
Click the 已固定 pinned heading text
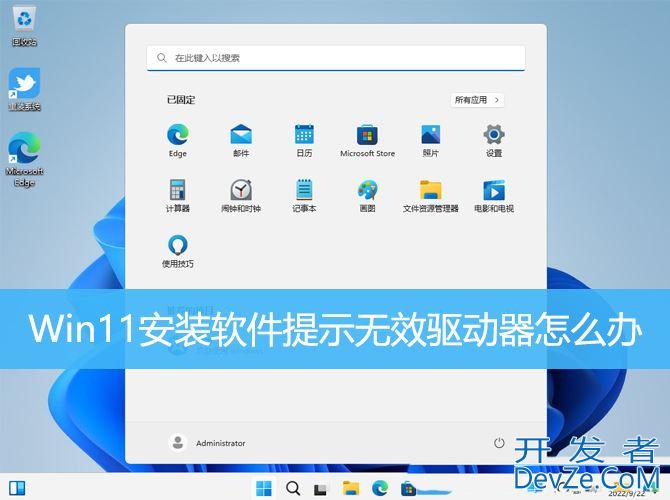click(x=181, y=100)
